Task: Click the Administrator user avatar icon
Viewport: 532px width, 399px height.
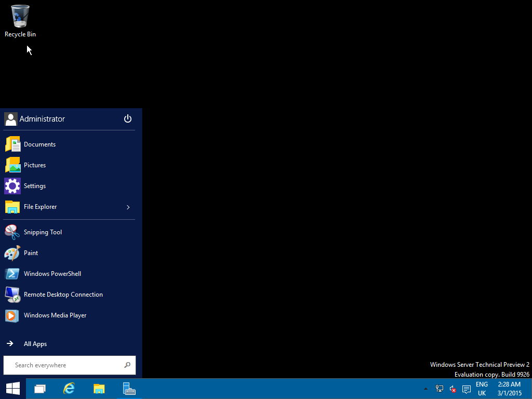Action: [11, 119]
